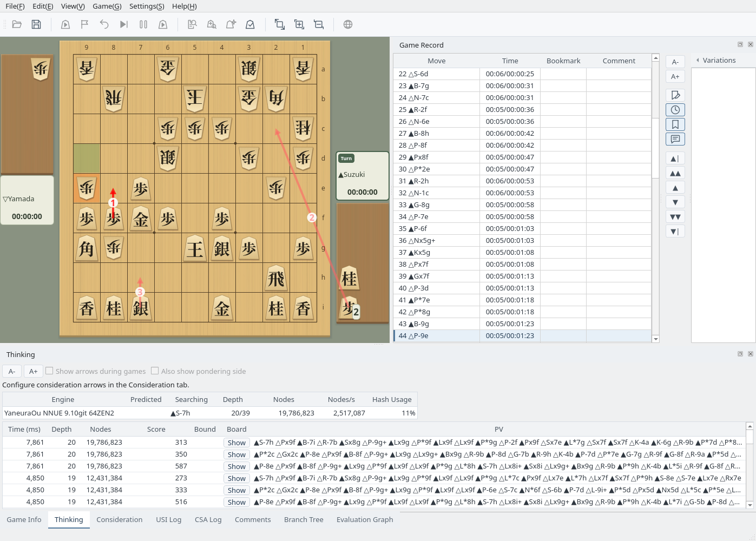Jump to last move in record
Viewport: 756px width, 541px height.
click(x=675, y=232)
